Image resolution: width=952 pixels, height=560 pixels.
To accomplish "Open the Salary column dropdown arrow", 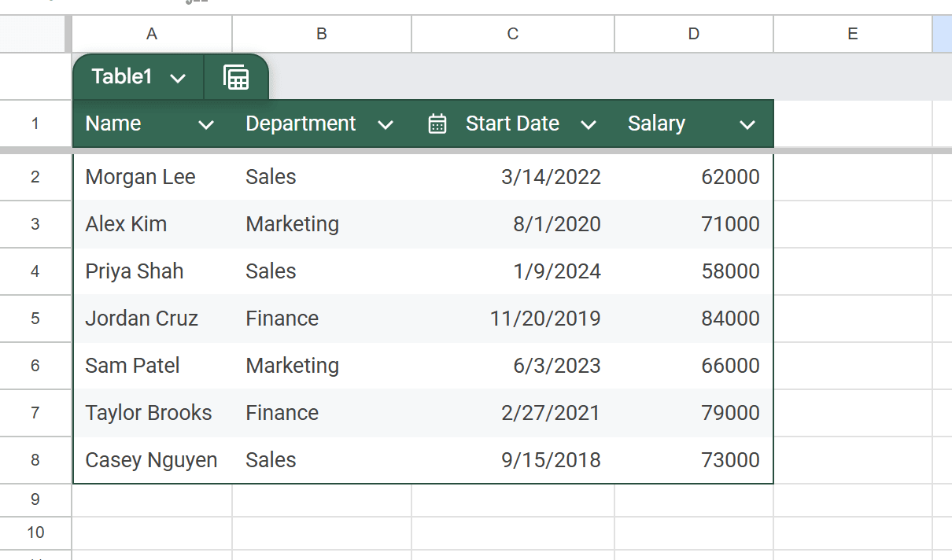I will coord(747,124).
